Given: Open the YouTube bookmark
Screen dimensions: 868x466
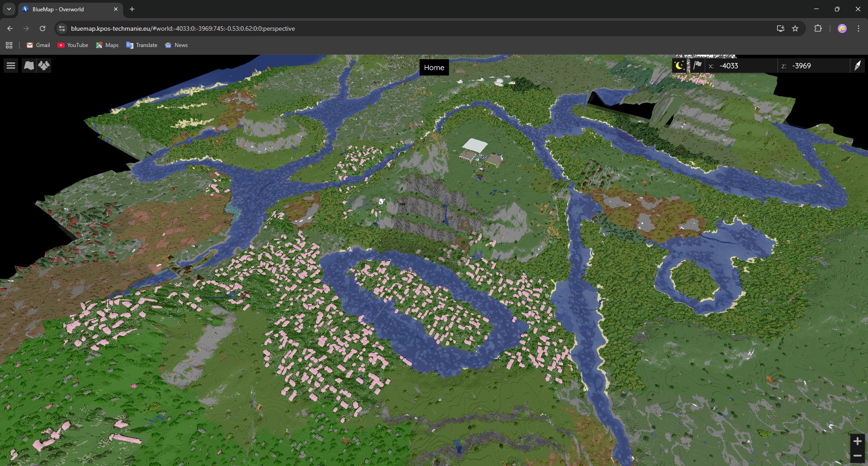Looking at the screenshot, I should click(73, 45).
